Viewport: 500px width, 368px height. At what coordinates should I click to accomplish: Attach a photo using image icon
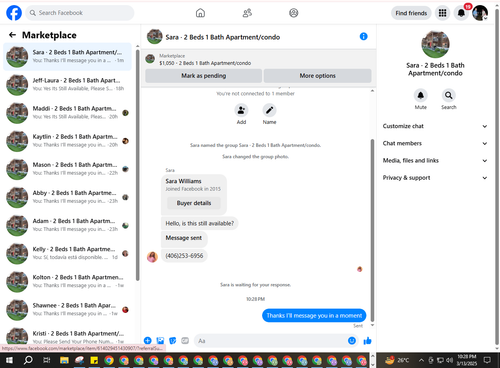coord(160,340)
